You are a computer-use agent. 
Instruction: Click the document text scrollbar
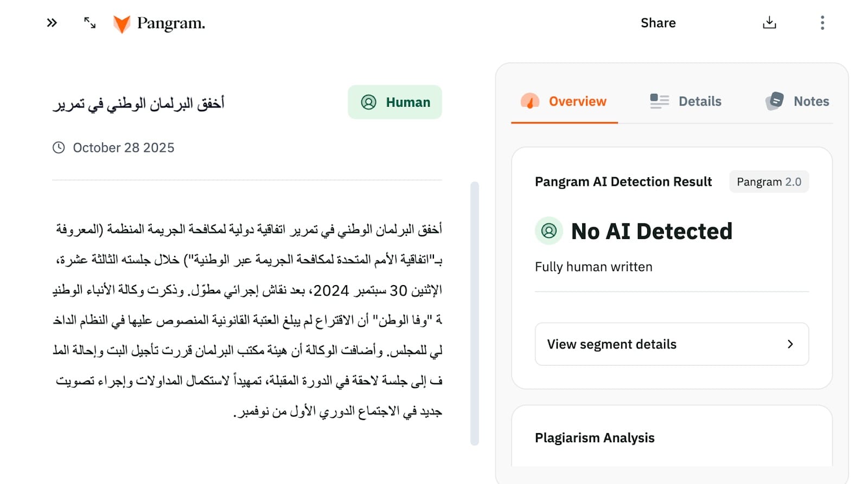[x=475, y=313]
